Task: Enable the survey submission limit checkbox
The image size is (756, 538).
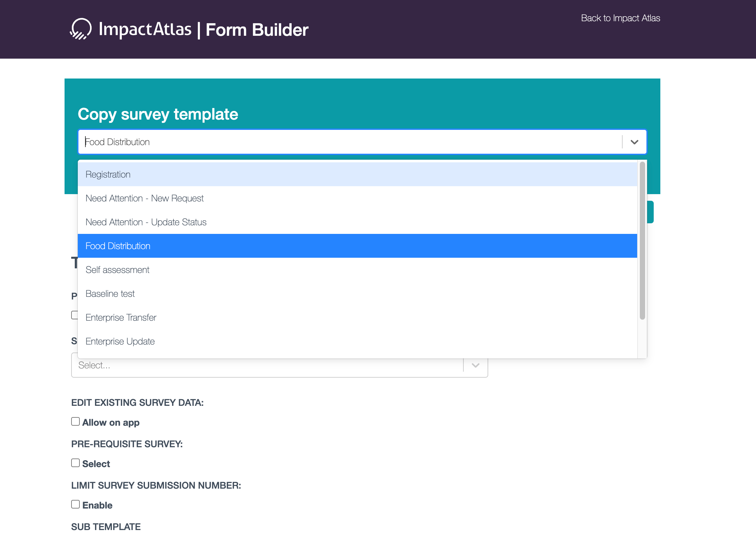Action: pyautogui.click(x=75, y=504)
